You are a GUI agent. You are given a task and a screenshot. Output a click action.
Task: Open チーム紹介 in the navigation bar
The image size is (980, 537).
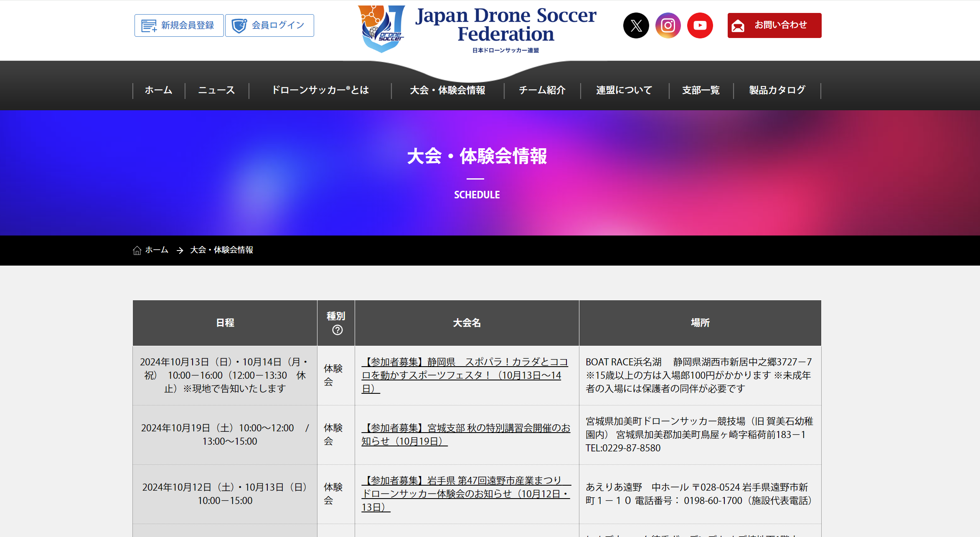point(542,90)
